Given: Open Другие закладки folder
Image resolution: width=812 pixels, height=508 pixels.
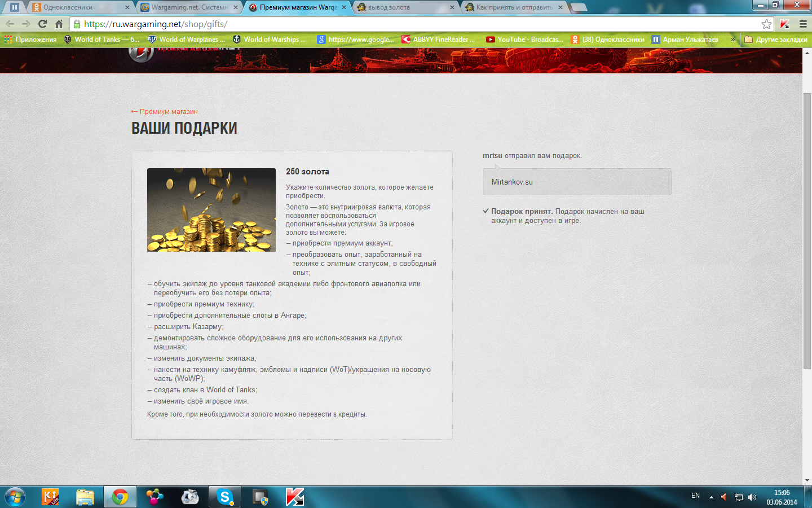Looking at the screenshot, I should [x=776, y=40].
